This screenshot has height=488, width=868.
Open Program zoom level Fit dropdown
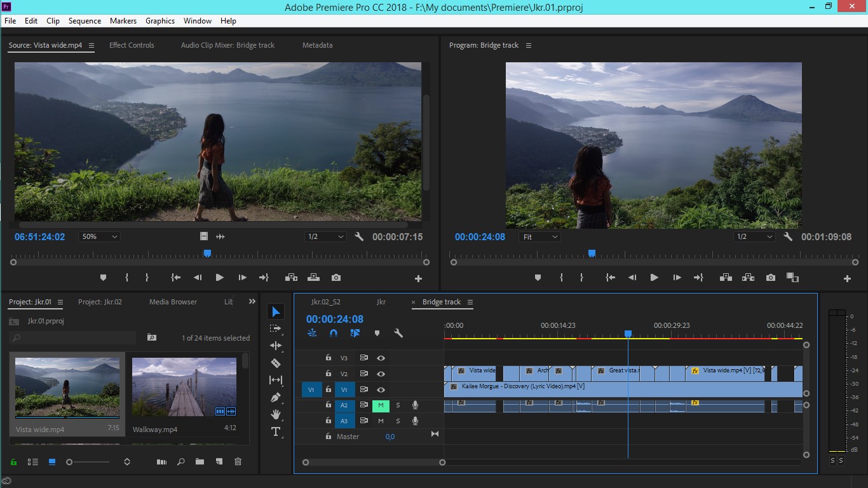pos(539,236)
